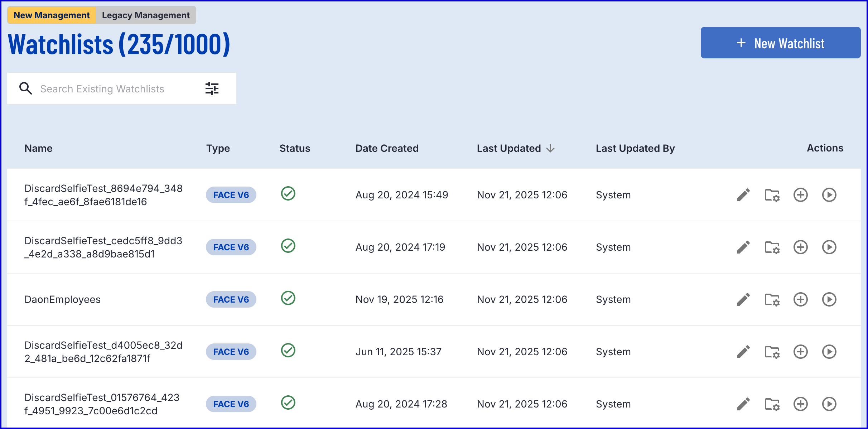Screen dimensions: 868x429
Task: Click the Date Created column header
Action: tap(387, 148)
